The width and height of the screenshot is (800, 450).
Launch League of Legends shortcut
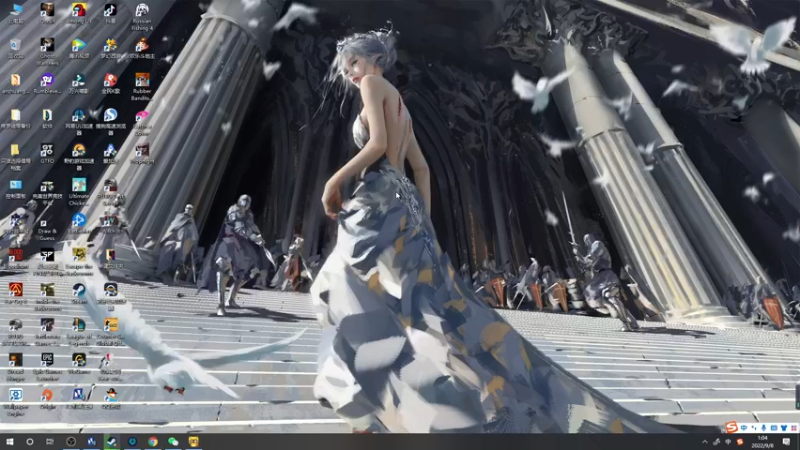(x=79, y=324)
